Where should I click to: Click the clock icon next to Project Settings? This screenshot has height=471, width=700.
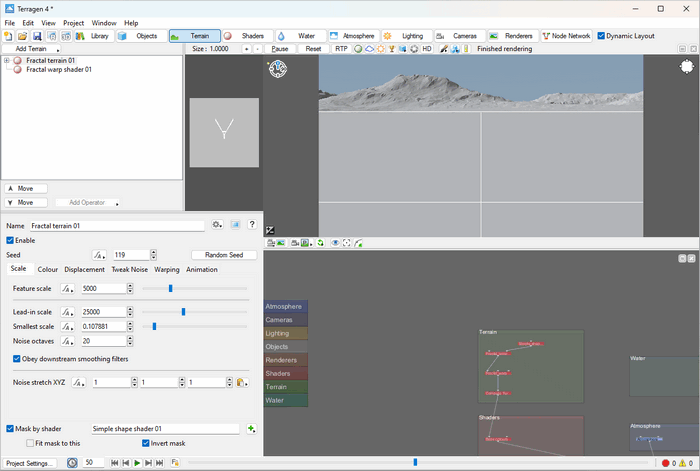click(72, 463)
